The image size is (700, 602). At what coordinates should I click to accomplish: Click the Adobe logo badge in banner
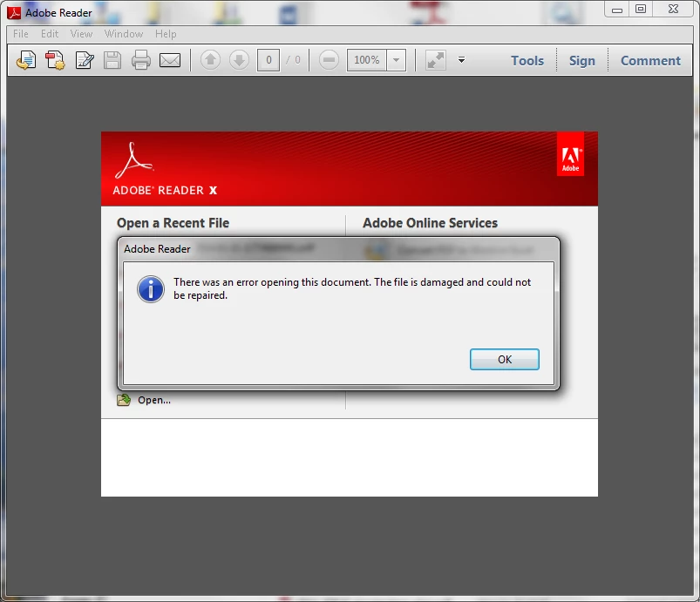pos(570,154)
